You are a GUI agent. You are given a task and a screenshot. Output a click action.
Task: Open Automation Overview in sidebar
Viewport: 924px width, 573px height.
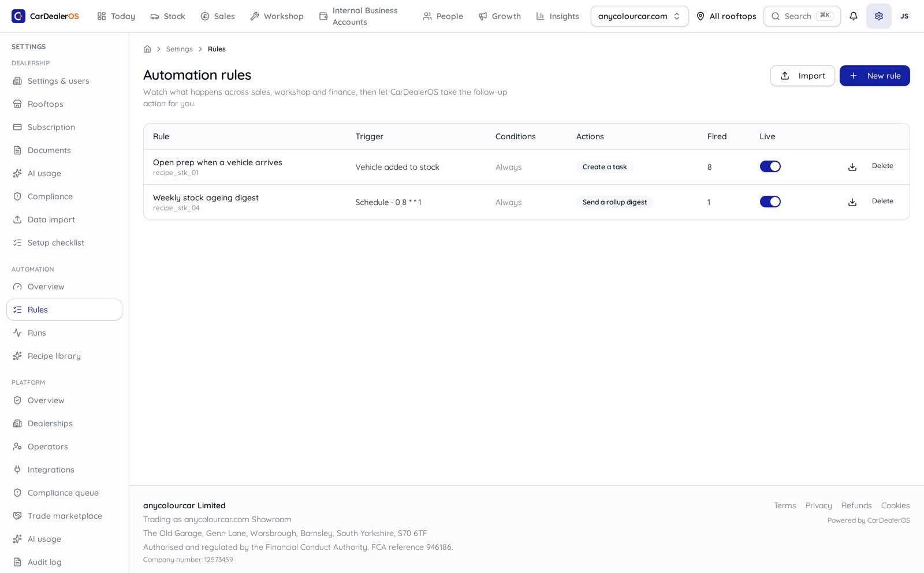64,286
